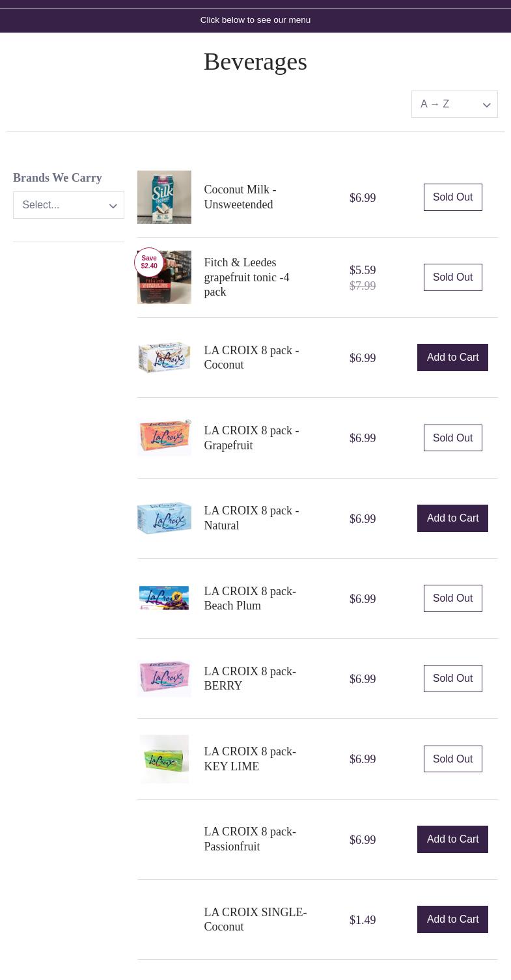Click the Sold Out button for Grapefruit
Screen dimensions: 511x980
tap(452, 438)
